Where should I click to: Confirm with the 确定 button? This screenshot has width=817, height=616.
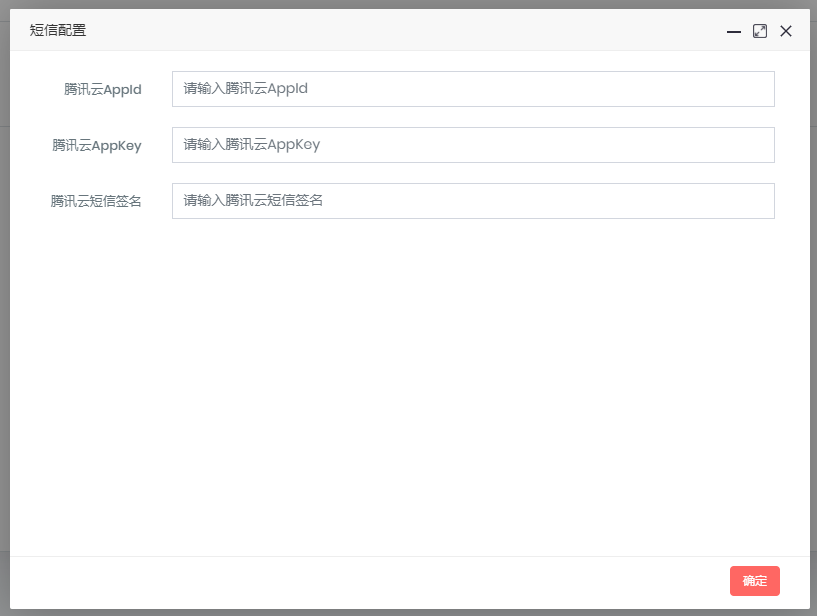(x=754, y=581)
